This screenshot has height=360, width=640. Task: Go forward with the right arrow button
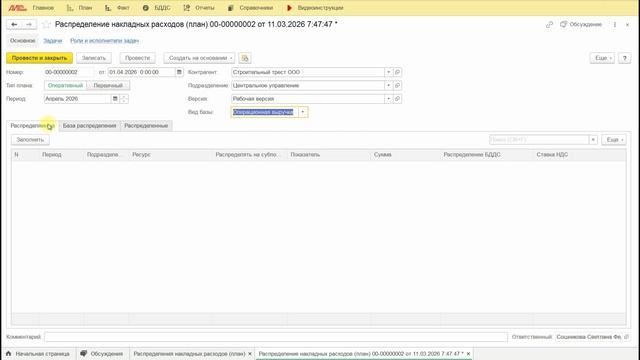click(29, 24)
